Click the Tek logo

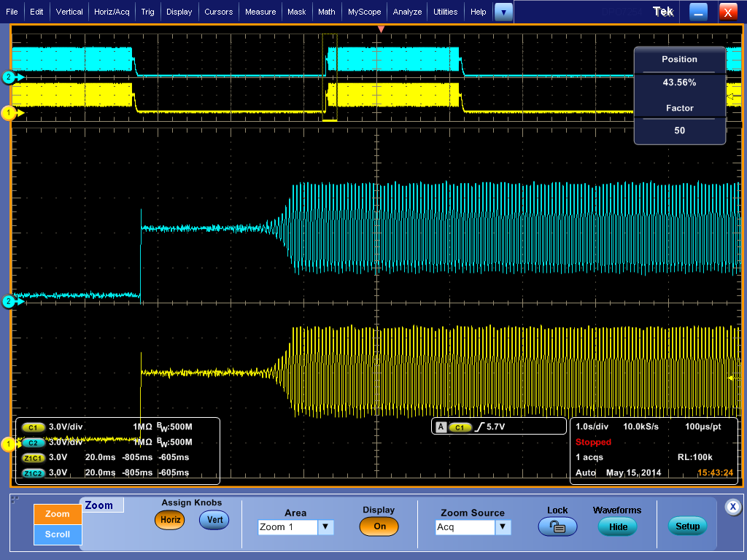pos(663,12)
